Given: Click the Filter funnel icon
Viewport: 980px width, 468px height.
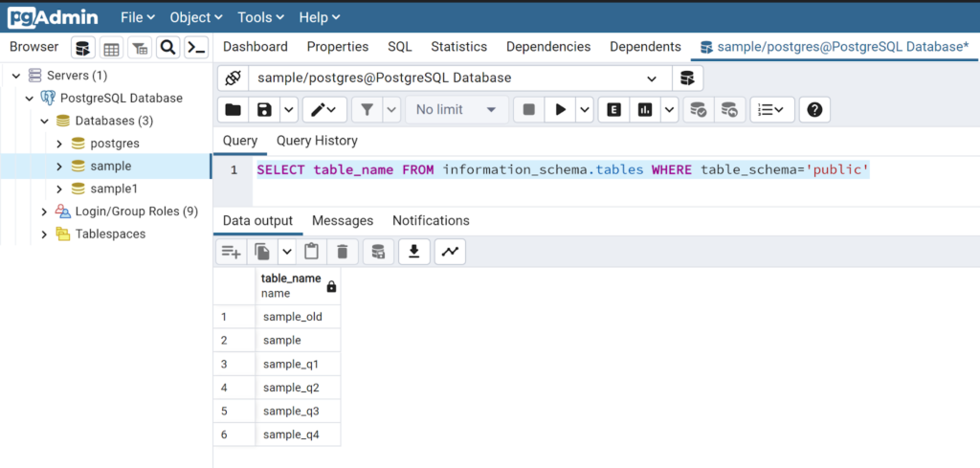Looking at the screenshot, I should coord(367,110).
